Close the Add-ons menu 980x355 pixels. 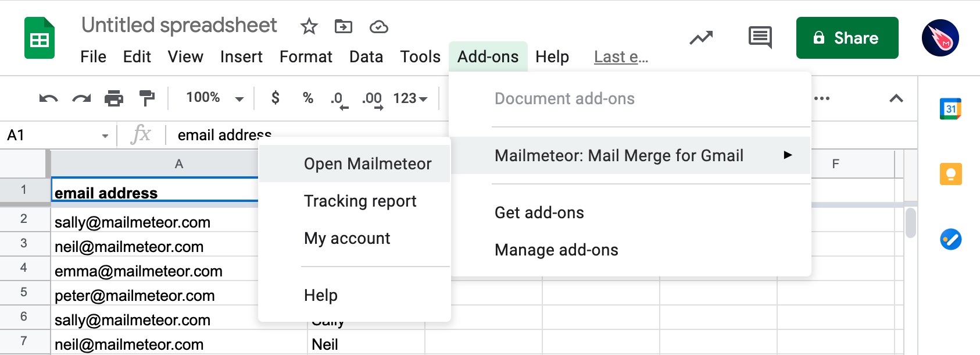[x=488, y=57]
